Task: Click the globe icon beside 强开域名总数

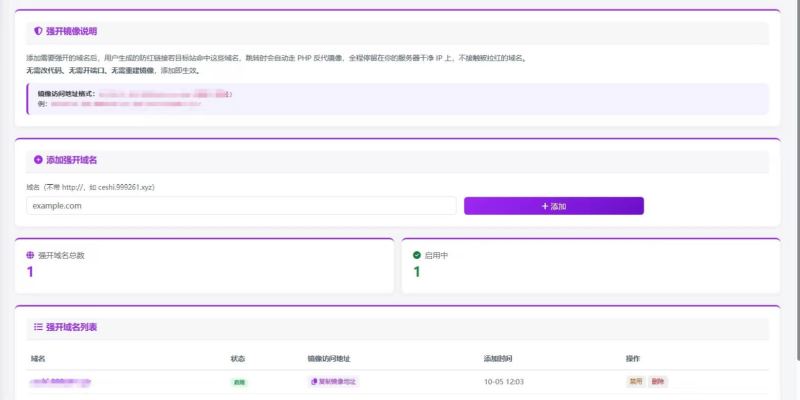Action: point(30,255)
